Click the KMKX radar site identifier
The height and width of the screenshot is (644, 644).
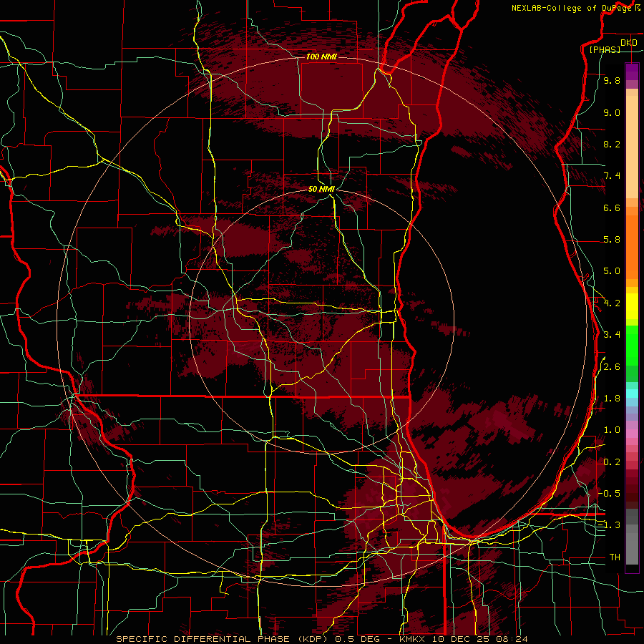(x=413, y=639)
